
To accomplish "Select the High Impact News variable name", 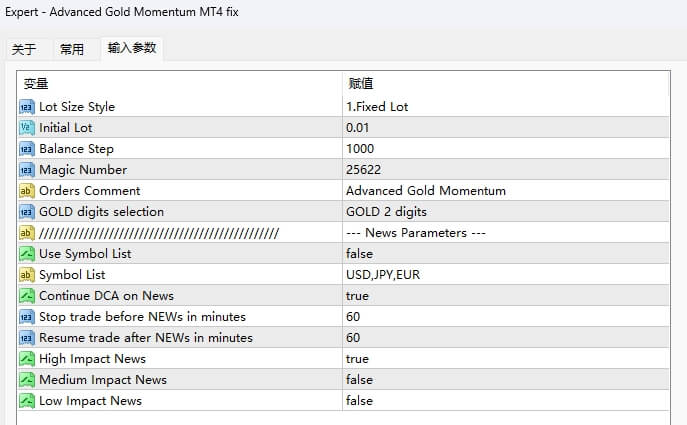I will click(x=92, y=359).
